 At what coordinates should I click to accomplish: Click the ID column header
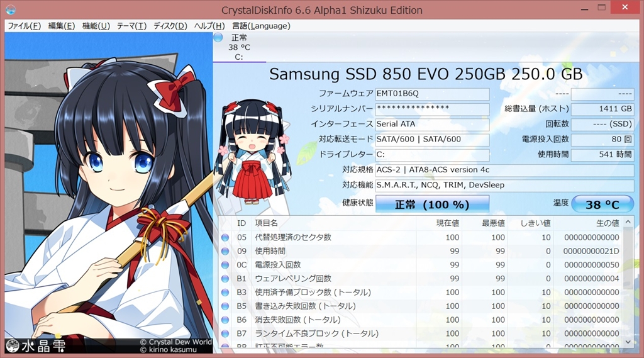click(x=241, y=223)
